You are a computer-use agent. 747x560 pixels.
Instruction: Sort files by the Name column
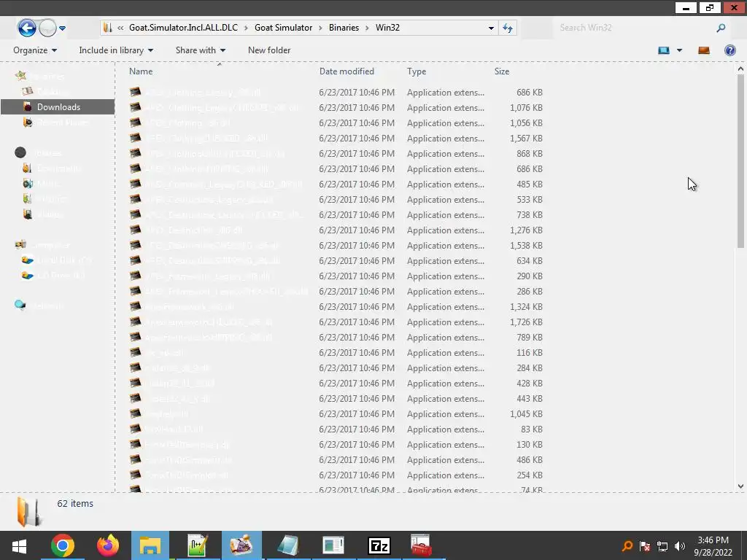(x=141, y=71)
